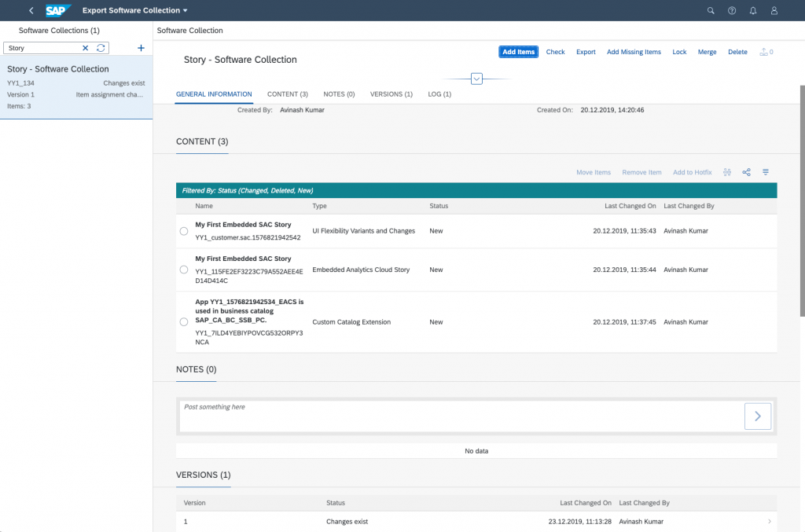Screen dimensions: 805x532
Task: Select Story - Software Collection list item
Action: coord(76,87)
